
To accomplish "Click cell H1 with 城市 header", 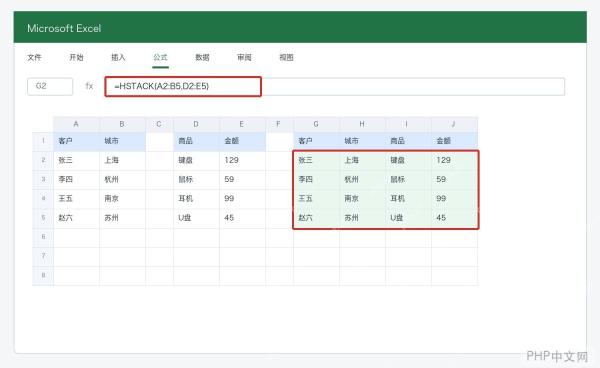I will 362,141.
